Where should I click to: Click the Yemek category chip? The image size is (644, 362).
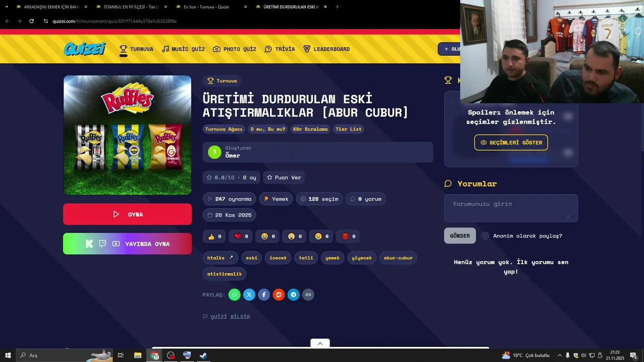tap(276, 199)
